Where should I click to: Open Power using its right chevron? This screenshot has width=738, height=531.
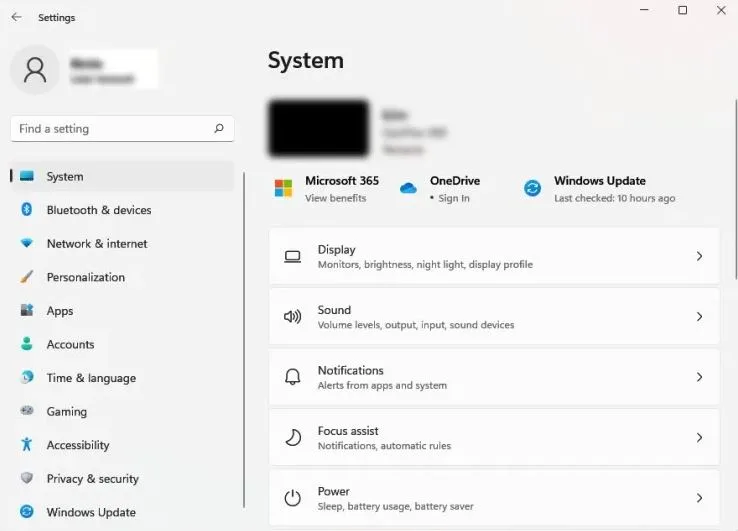[699, 498]
